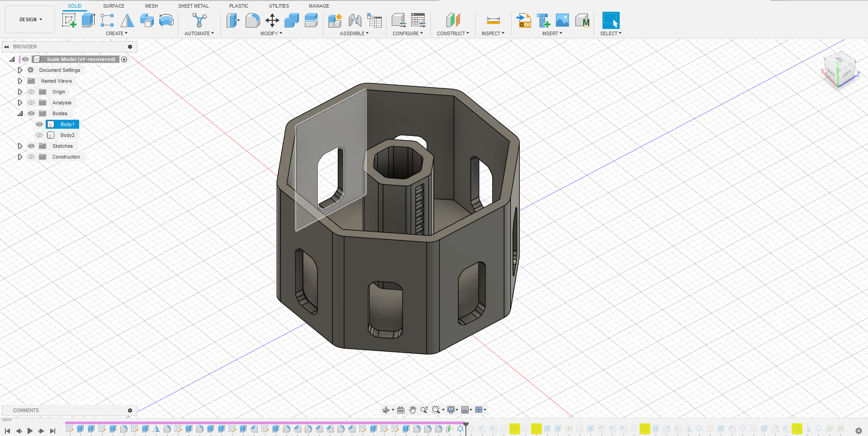Activate the Scale Model component radio button

(124, 59)
